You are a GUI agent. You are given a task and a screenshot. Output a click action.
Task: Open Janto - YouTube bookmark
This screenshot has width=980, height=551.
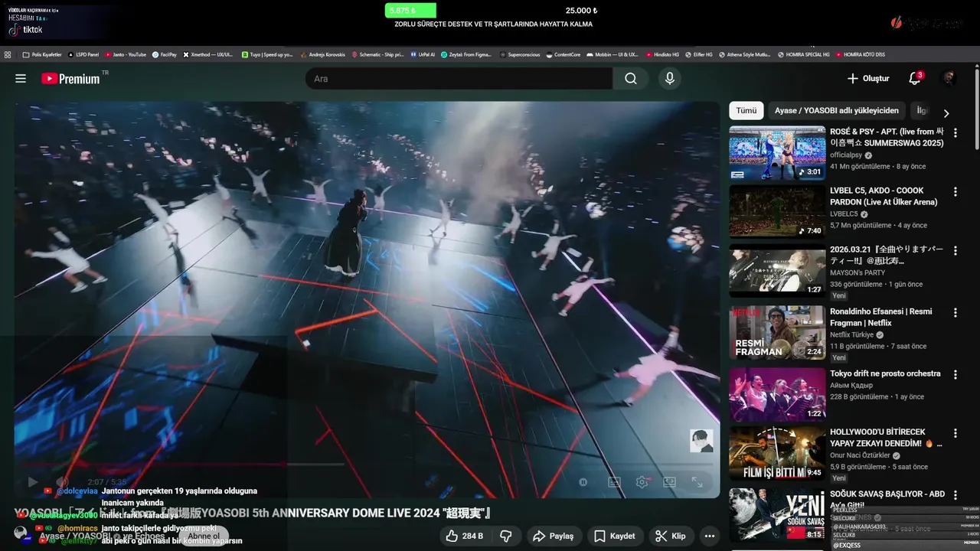coord(124,54)
